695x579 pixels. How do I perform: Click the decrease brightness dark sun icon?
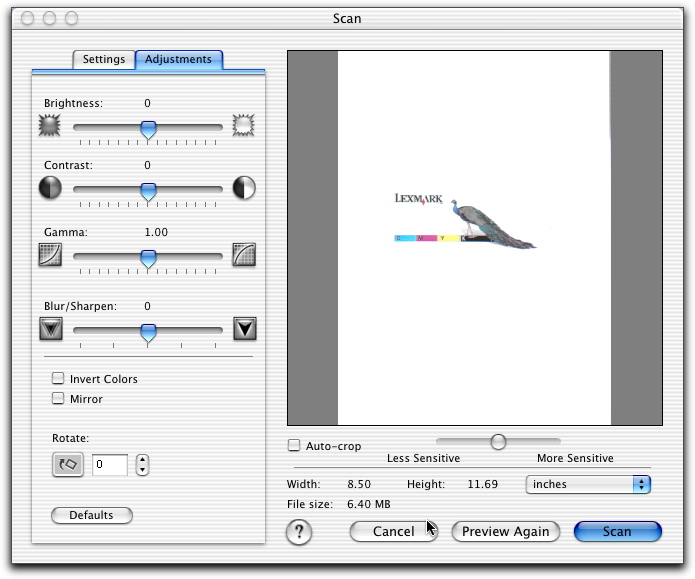click(50, 125)
